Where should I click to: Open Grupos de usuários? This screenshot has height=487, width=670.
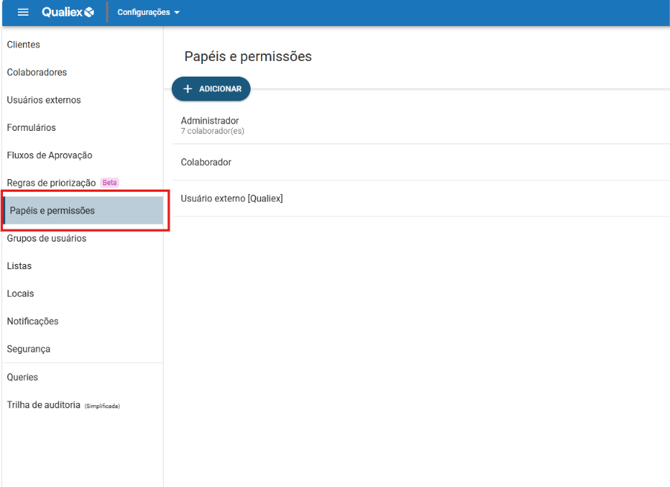[47, 239]
